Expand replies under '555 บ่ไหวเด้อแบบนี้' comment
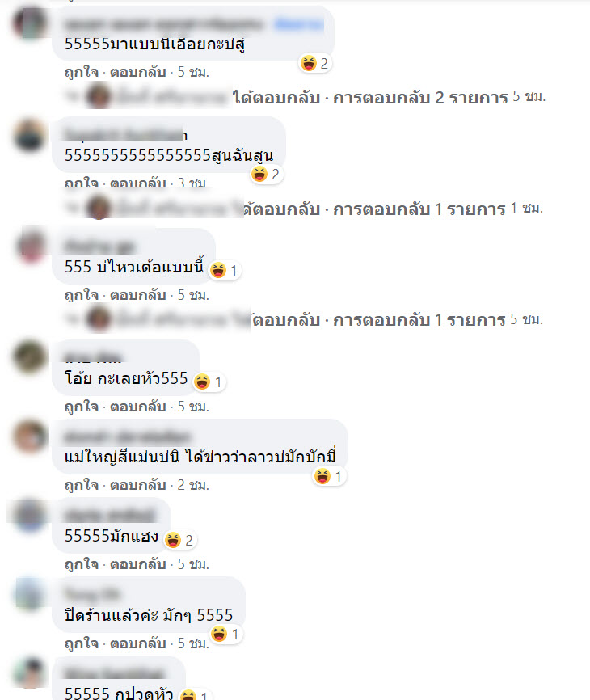 419,320
